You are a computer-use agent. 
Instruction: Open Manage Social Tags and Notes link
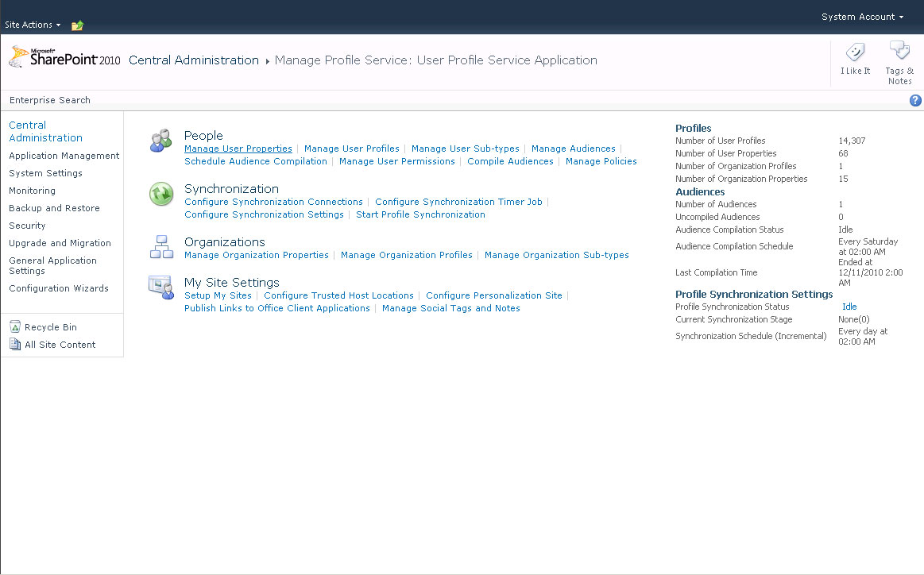pos(450,308)
